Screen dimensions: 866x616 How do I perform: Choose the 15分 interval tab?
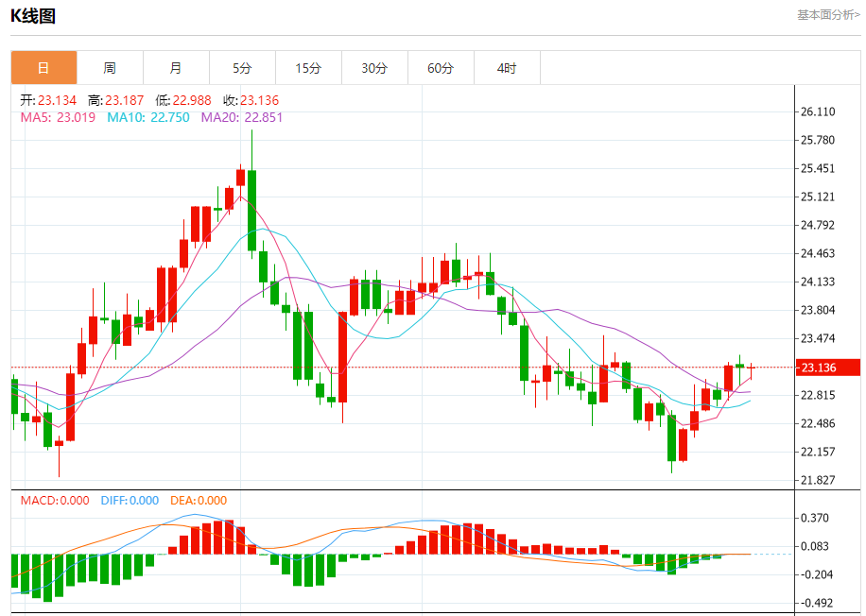(x=308, y=68)
